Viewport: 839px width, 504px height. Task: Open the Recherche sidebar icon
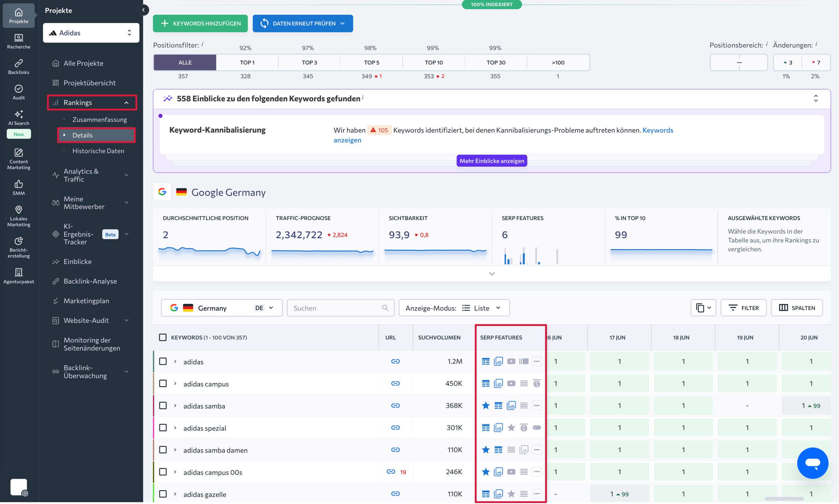coord(19,42)
